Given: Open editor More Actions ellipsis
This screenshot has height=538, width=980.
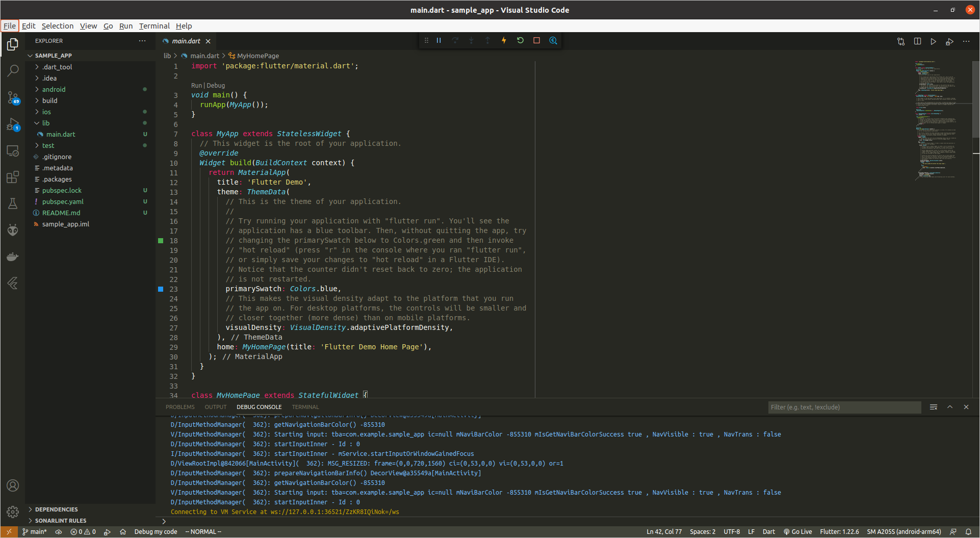Looking at the screenshot, I should (966, 41).
